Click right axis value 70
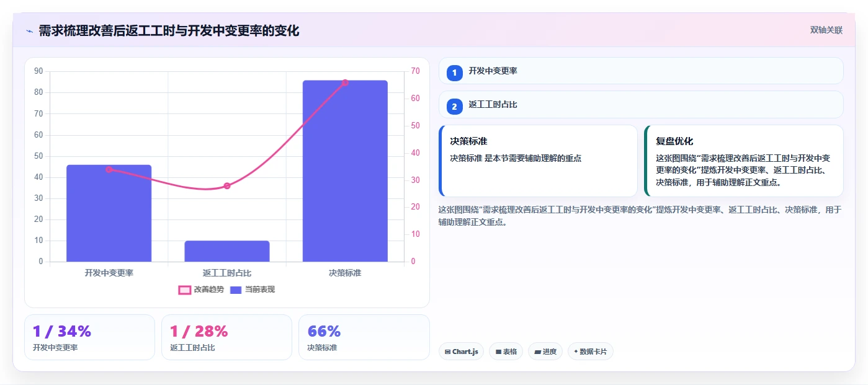Screen dimensions: 868x385 (415, 71)
